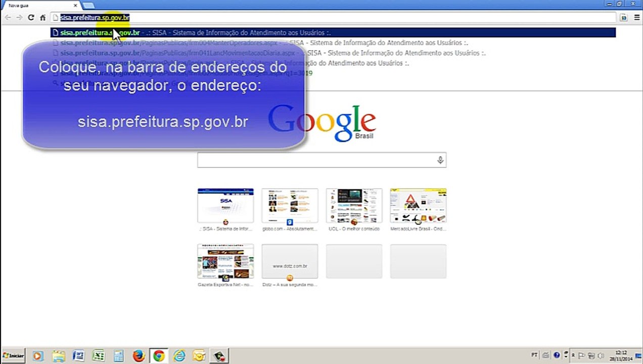Image resolution: width=643 pixels, height=364 pixels.
Task: Launch Firefox from the taskbar
Action: pyautogui.click(x=139, y=356)
